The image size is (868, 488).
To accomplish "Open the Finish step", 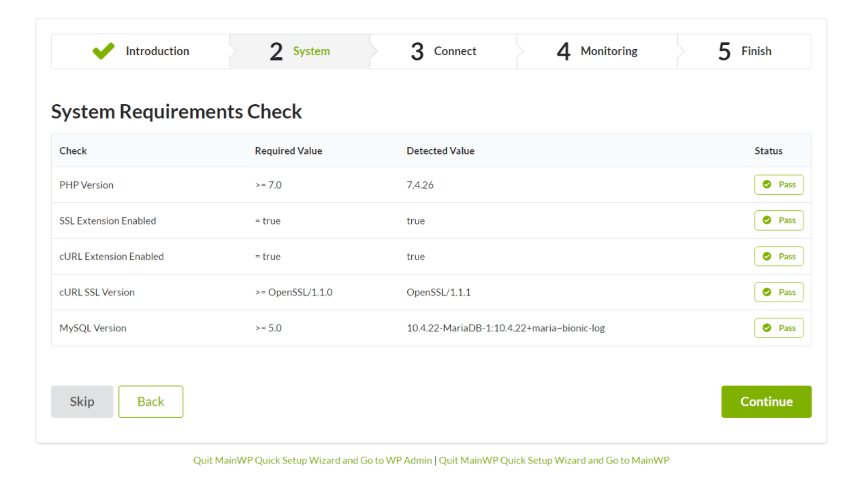I will 744,51.
